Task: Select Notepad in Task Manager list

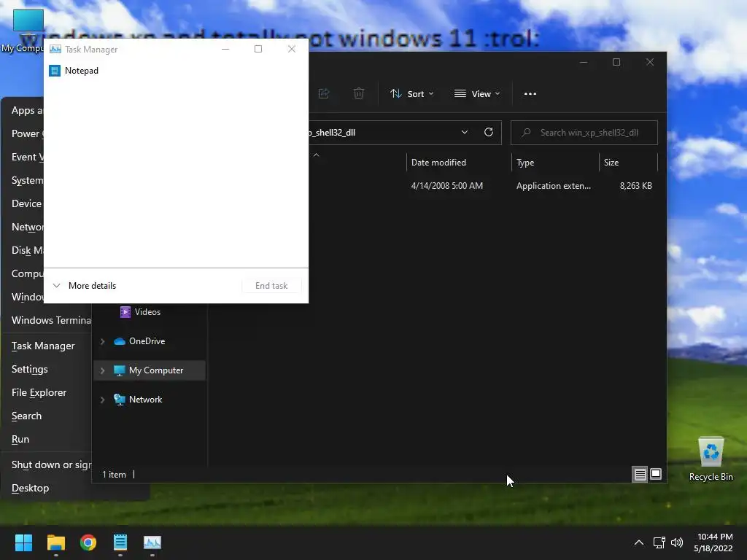Action: click(x=176, y=71)
